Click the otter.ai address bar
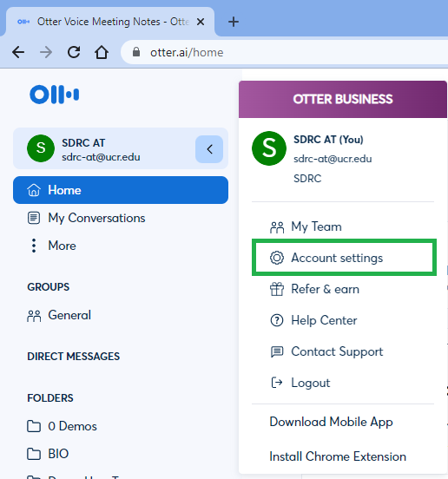The image size is (448, 479). (284, 52)
